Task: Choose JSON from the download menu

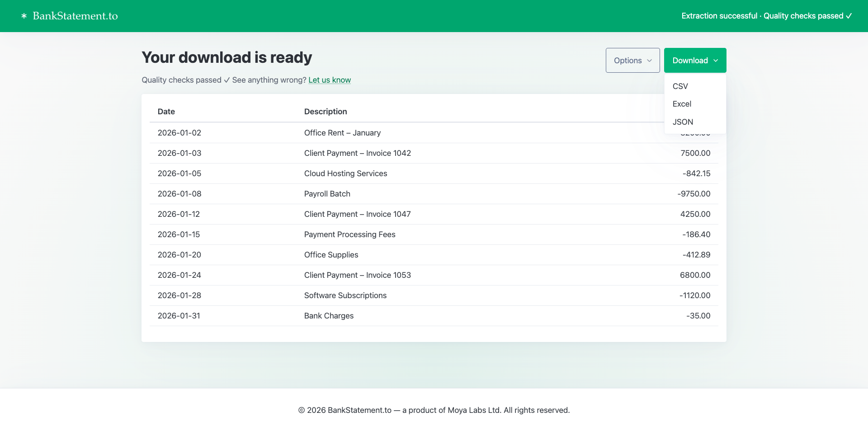Action: click(x=683, y=122)
